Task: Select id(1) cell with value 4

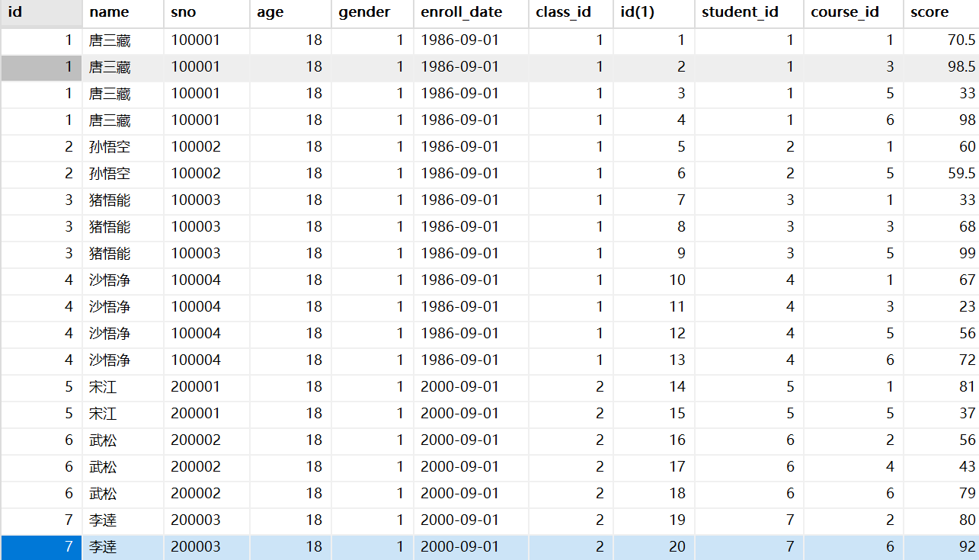Action: (x=654, y=120)
